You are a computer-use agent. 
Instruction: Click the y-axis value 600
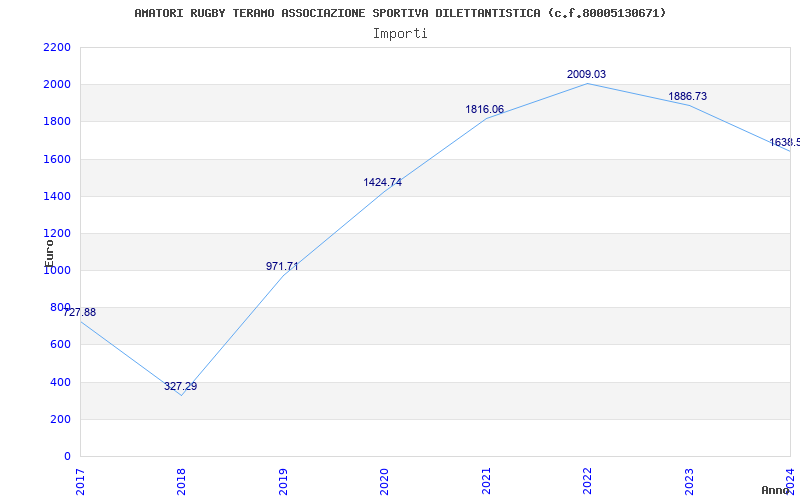coord(60,345)
